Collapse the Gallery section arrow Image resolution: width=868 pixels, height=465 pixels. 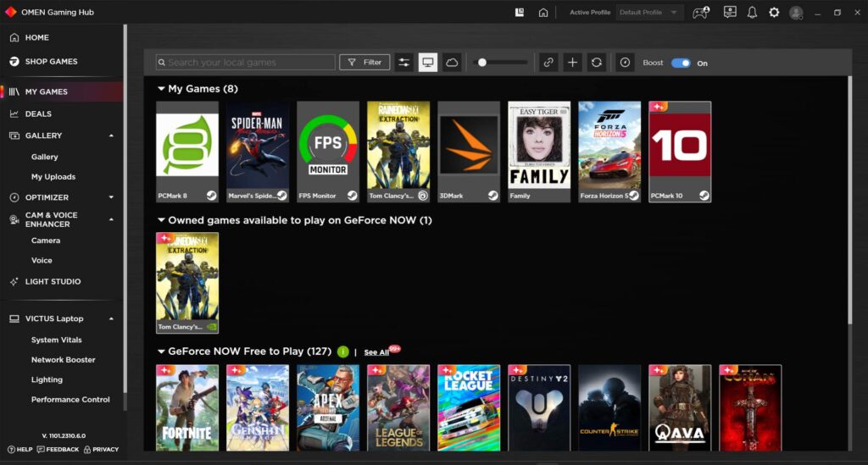pos(111,136)
